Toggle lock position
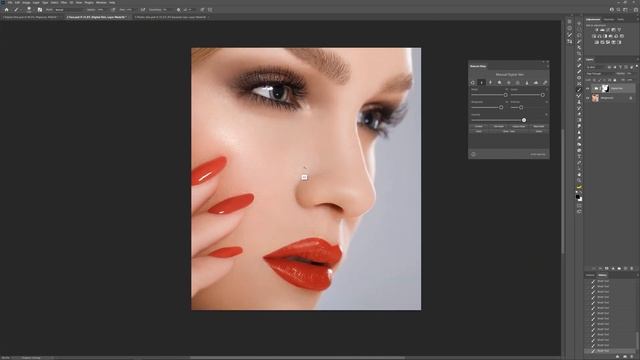 [604, 80]
